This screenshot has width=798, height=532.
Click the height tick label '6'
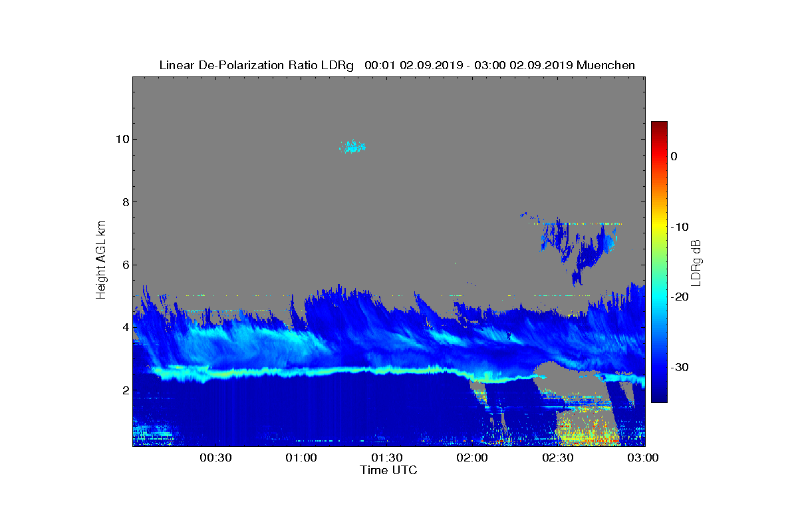click(124, 265)
